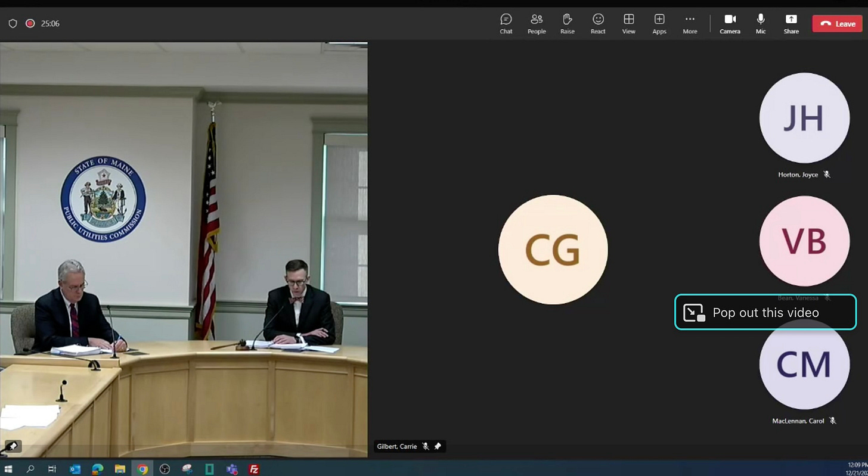Open the Chat panel
Image resolution: width=868 pixels, height=476 pixels.
tap(506, 24)
